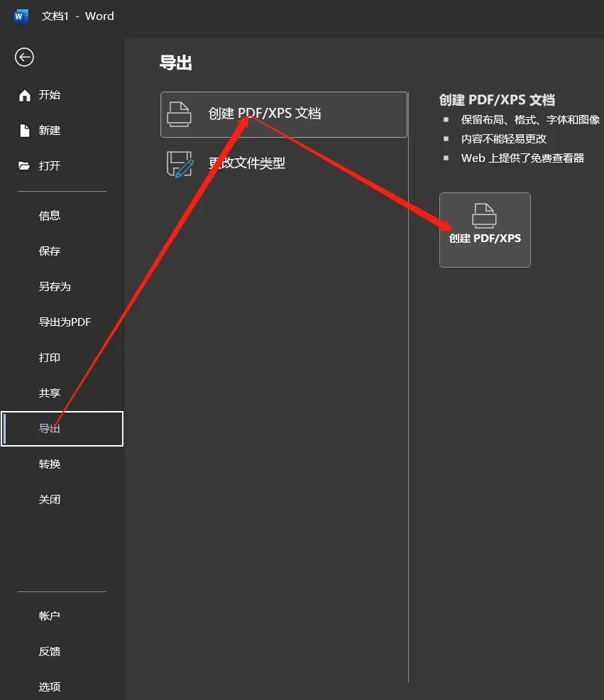The width and height of the screenshot is (604, 700).
Task: Click the 开始 label in sidebar
Action: 50,94
